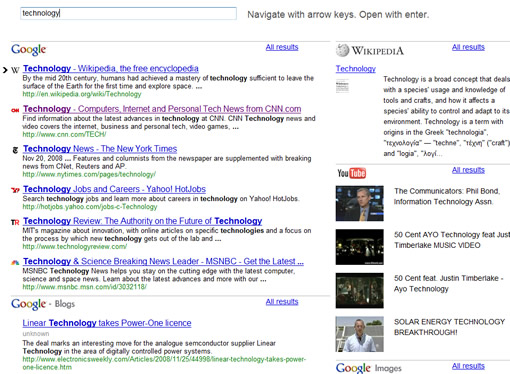
Task: Click the URL http://www.msnbc.msn.com/id/3032118/
Action: (x=85, y=287)
